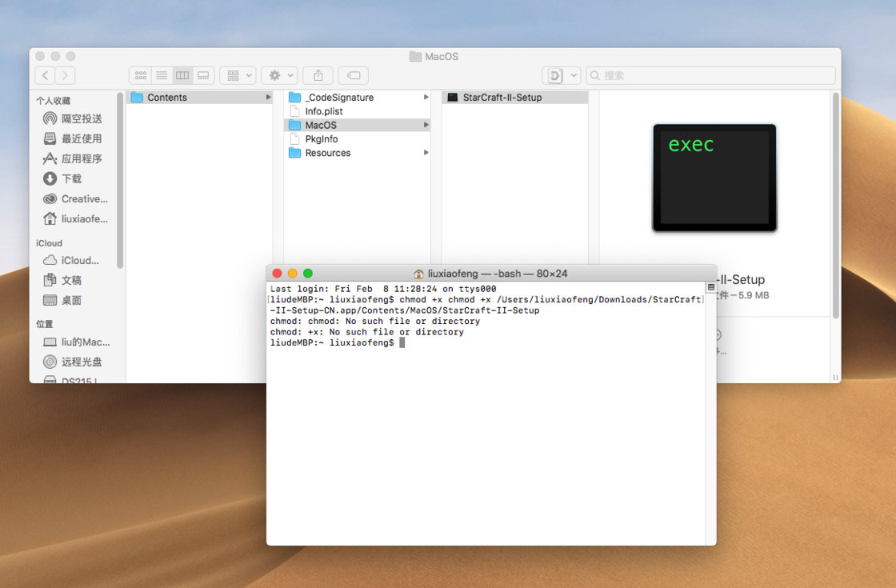The height and width of the screenshot is (588, 896).
Task: Click the Finder search field
Action: click(710, 75)
